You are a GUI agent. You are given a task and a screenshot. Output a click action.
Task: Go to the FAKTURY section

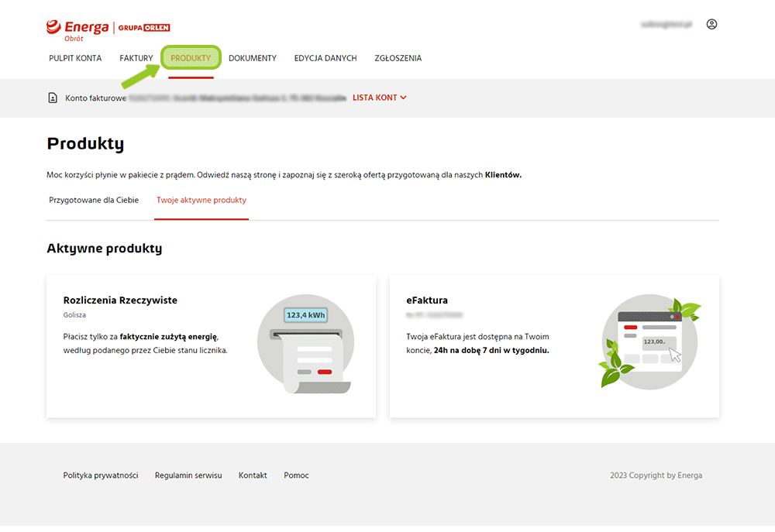(136, 58)
